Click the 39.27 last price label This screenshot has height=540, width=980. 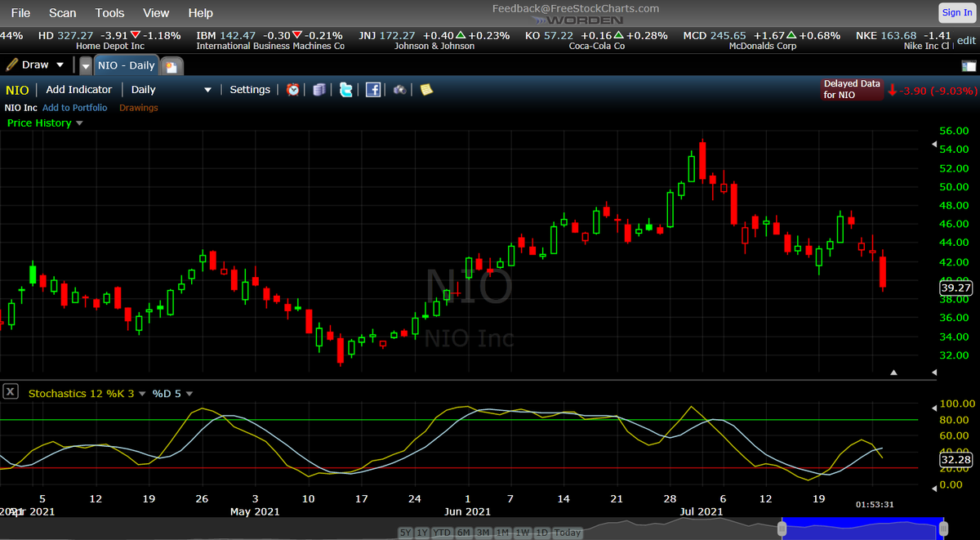(955, 288)
